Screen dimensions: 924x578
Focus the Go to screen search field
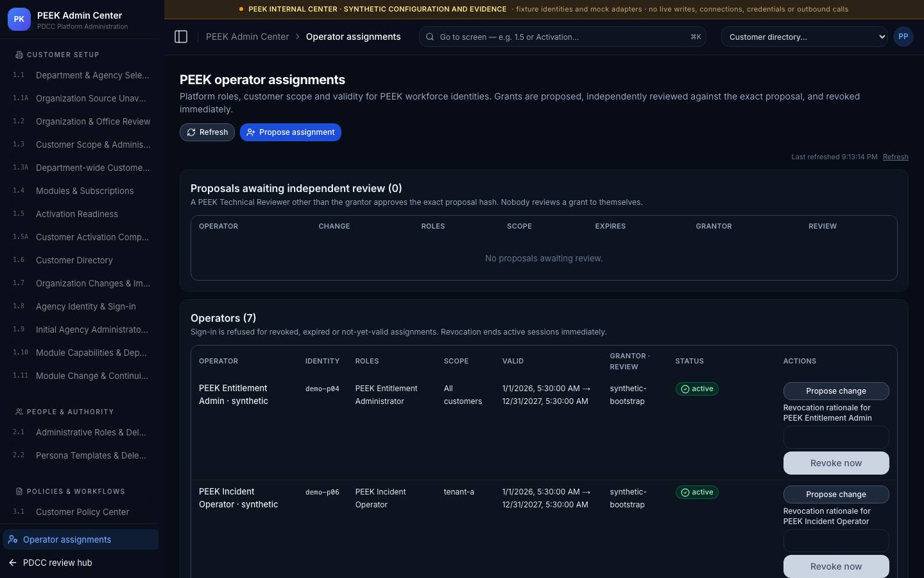[x=563, y=37]
